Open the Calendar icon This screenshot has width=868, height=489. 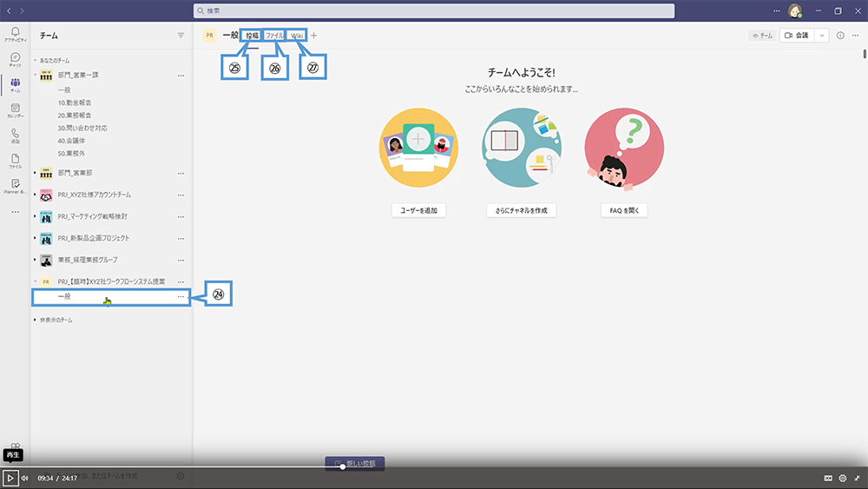pos(15,111)
